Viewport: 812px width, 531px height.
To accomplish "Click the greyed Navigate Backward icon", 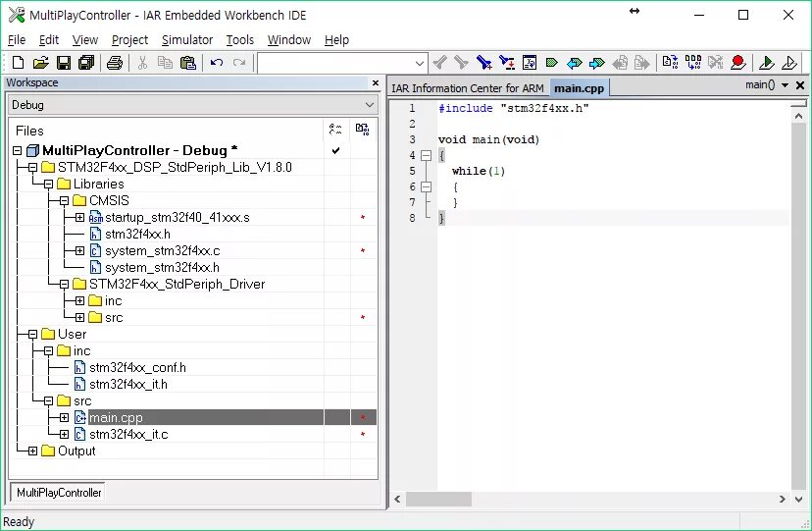I will tap(620, 63).
